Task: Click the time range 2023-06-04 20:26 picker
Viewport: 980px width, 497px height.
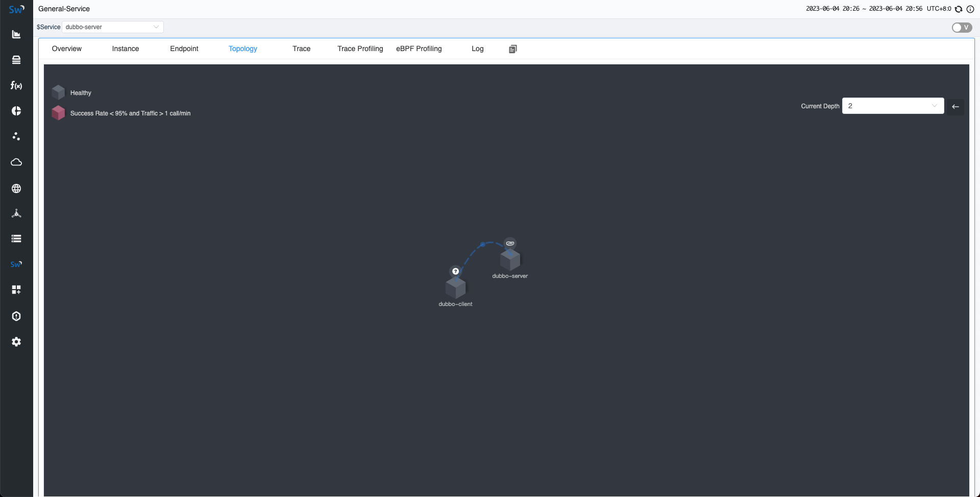Action: point(864,9)
